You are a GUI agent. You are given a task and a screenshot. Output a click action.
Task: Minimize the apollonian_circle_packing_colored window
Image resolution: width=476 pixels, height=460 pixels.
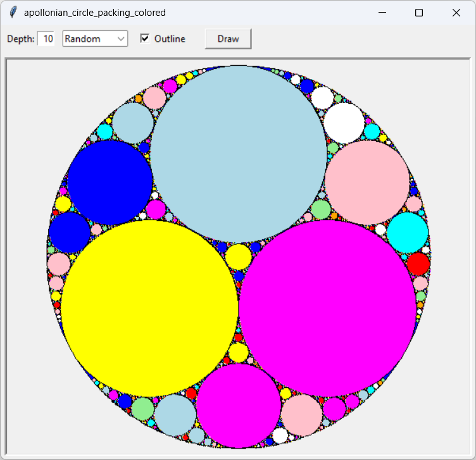coord(382,13)
